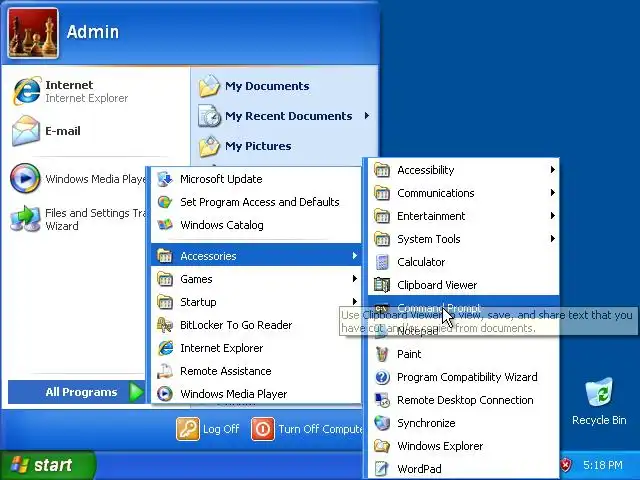Click the Admin user name

[93, 32]
